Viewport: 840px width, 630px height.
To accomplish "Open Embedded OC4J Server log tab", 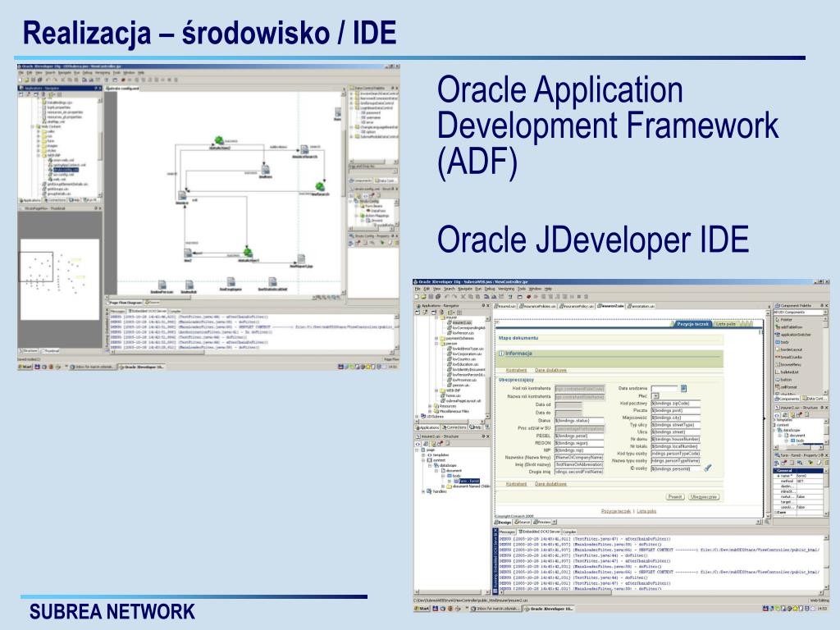I will [539, 532].
